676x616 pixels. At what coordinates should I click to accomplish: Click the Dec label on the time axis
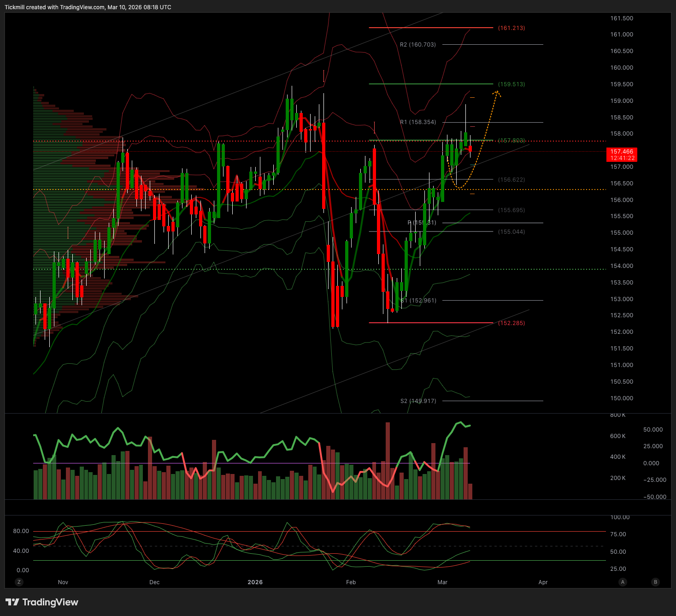click(154, 582)
